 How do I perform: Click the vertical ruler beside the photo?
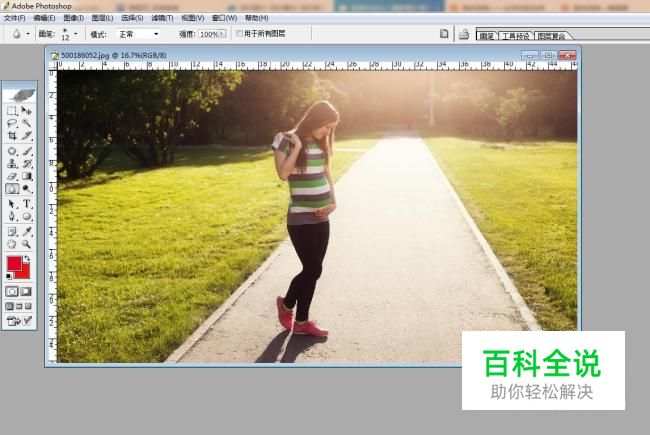pos(52,216)
